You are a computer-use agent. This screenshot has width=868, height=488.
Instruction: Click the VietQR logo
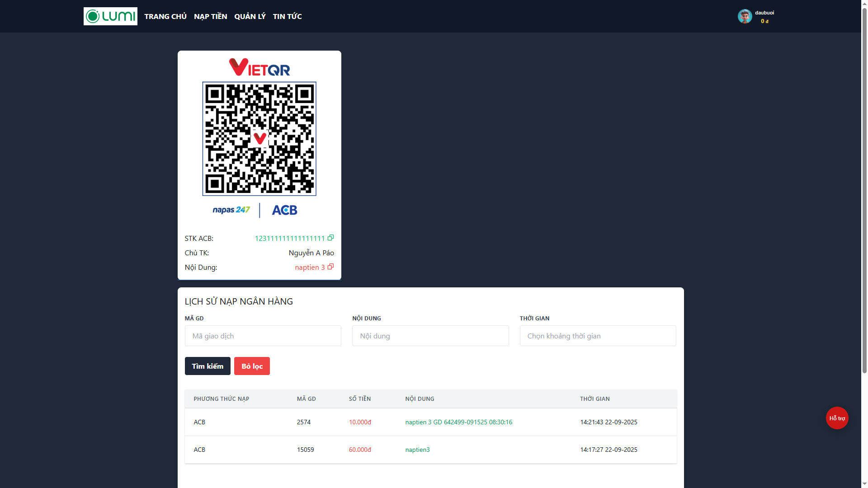tap(259, 67)
